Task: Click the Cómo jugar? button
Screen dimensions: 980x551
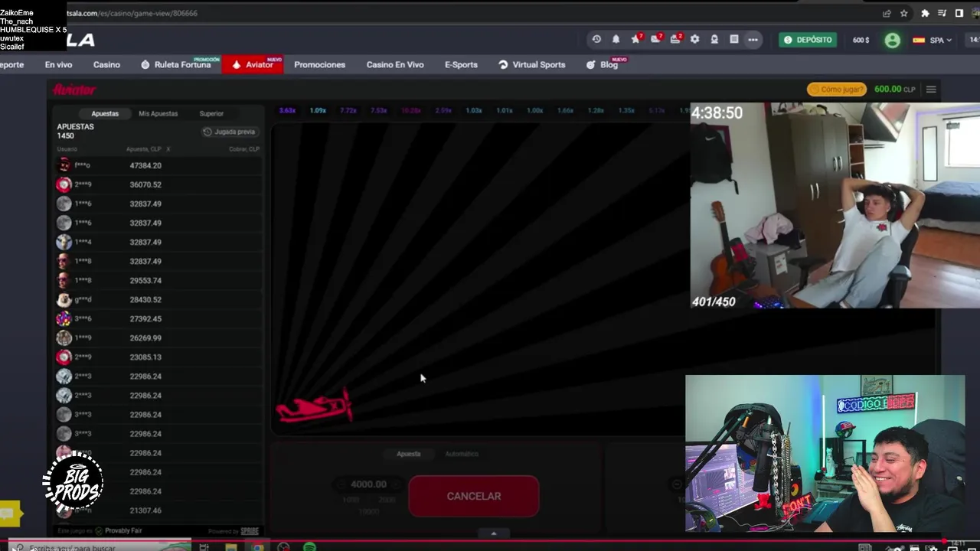Action: tap(837, 90)
